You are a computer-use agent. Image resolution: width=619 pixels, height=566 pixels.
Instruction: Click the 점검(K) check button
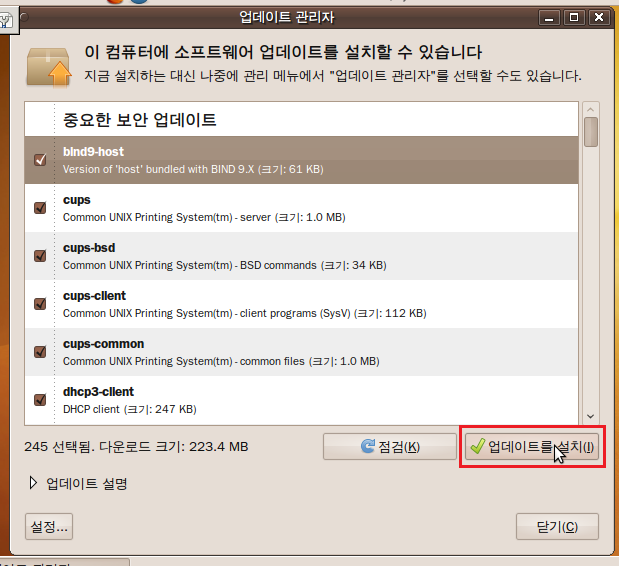click(x=390, y=447)
